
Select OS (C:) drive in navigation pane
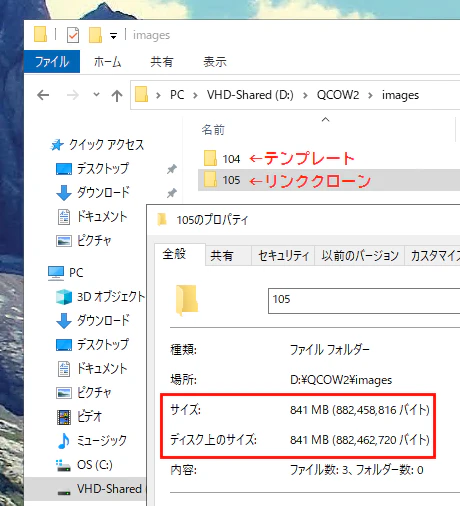coord(95,465)
